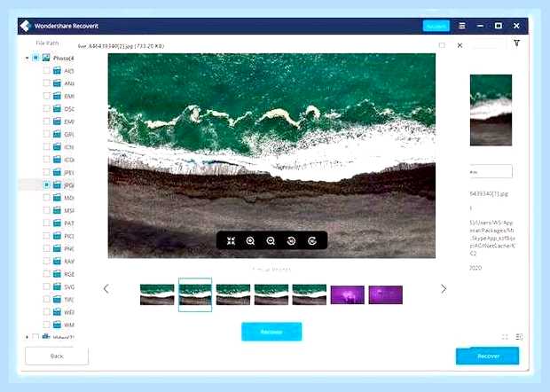Click the Wondershare Recoverit logo icon
Image resolution: width=550 pixels, height=392 pixels.
coord(26,26)
